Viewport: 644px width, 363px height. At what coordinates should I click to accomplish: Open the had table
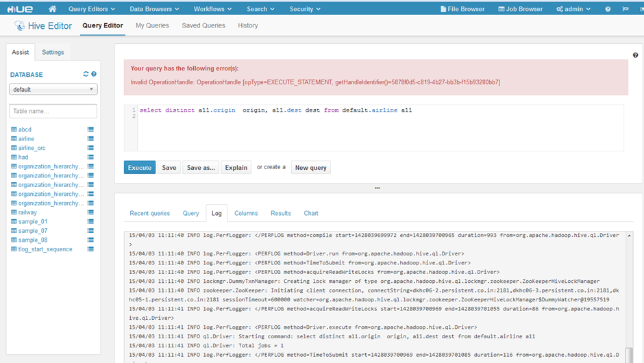click(23, 158)
